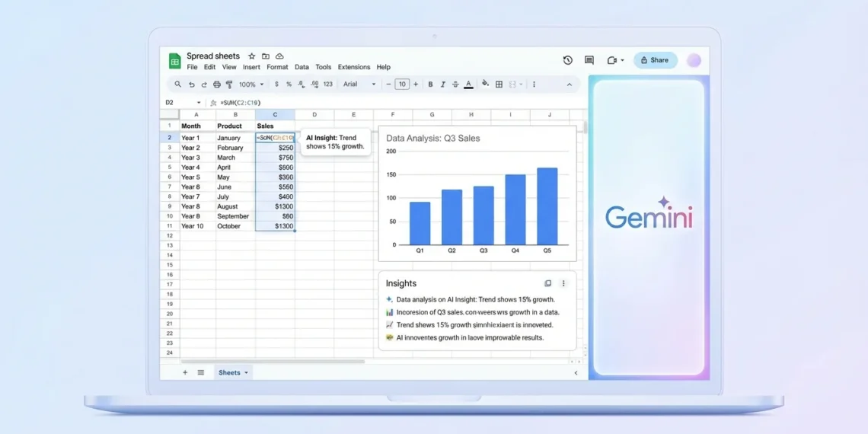Open the Sheets tab dropdown arrow

[x=246, y=372]
